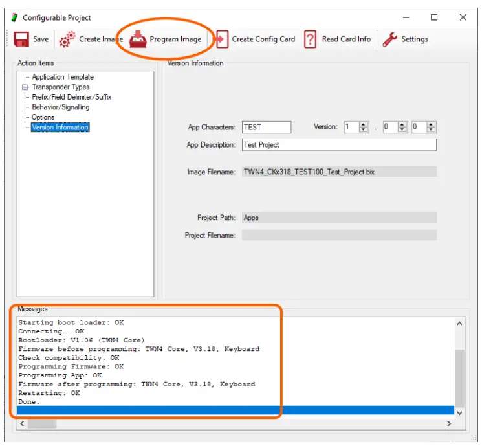Click the Create Image gears icon
The image size is (482, 448).
click(67, 39)
